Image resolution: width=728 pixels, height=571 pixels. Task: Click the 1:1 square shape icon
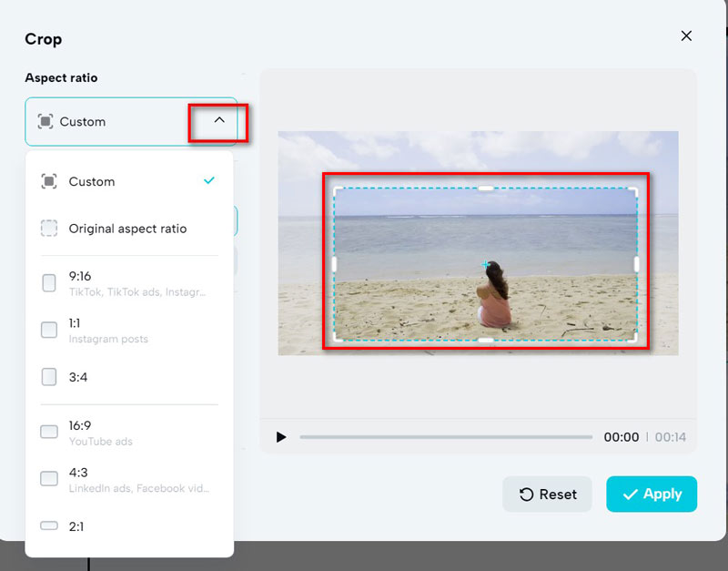coord(49,330)
